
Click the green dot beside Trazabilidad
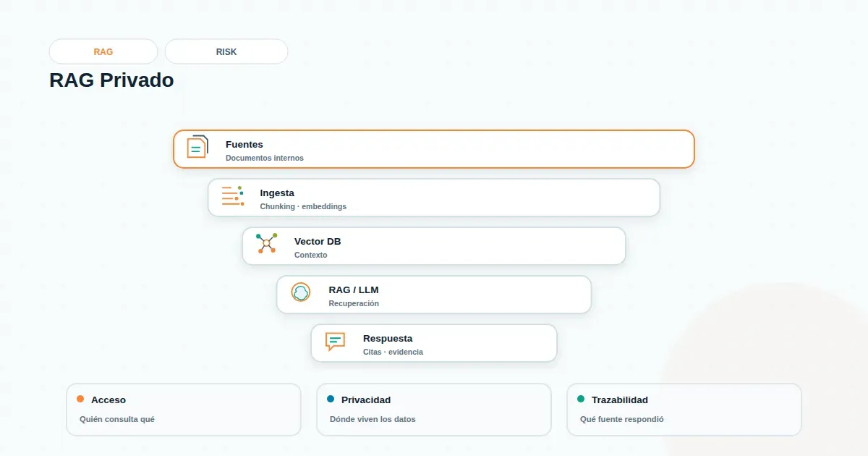pyautogui.click(x=581, y=399)
